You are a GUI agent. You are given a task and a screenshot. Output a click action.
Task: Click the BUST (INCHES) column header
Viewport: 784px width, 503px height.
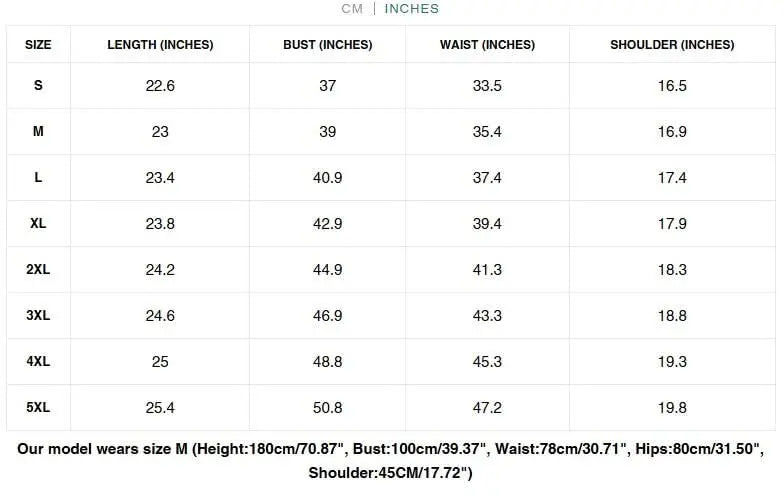point(328,45)
